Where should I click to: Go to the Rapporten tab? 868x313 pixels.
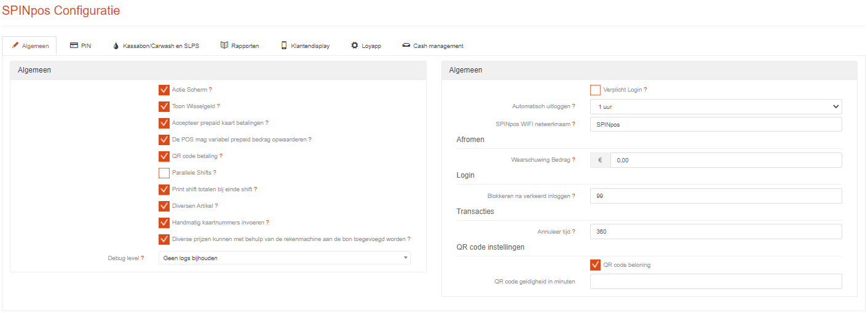click(240, 46)
